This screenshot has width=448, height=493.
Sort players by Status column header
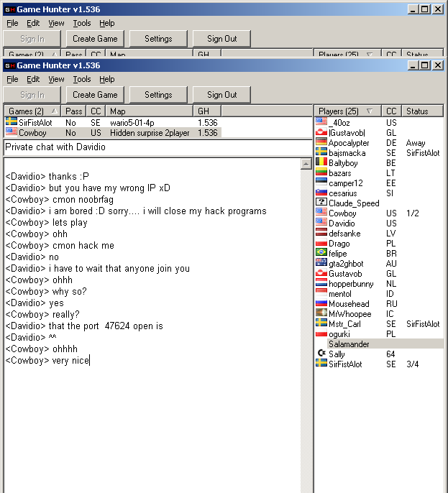pos(421,111)
